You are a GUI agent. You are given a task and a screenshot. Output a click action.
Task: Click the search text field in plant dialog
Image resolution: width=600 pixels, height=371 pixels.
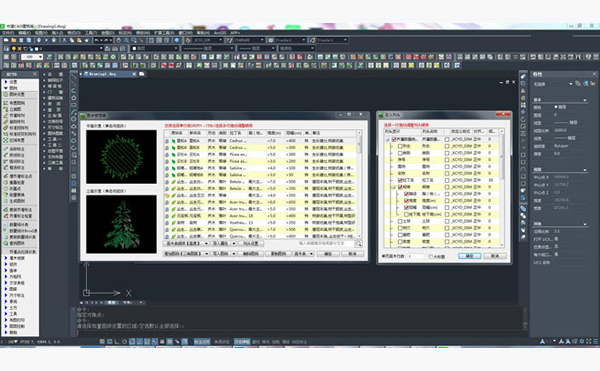(x=325, y=243)
